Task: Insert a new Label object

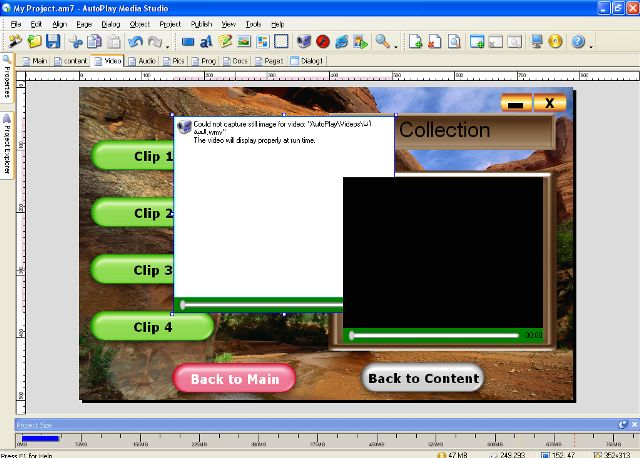Action: pos(206,42)
